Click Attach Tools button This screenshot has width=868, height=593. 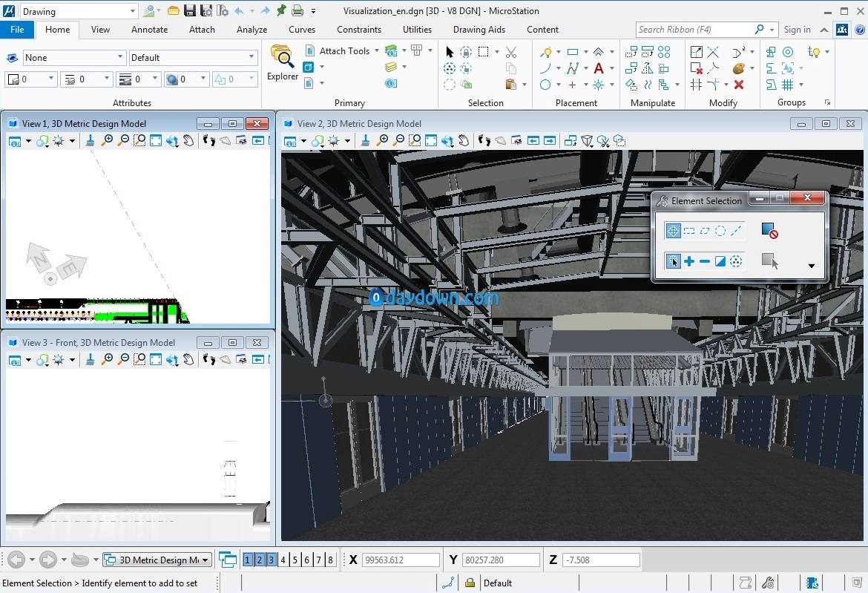343,50
